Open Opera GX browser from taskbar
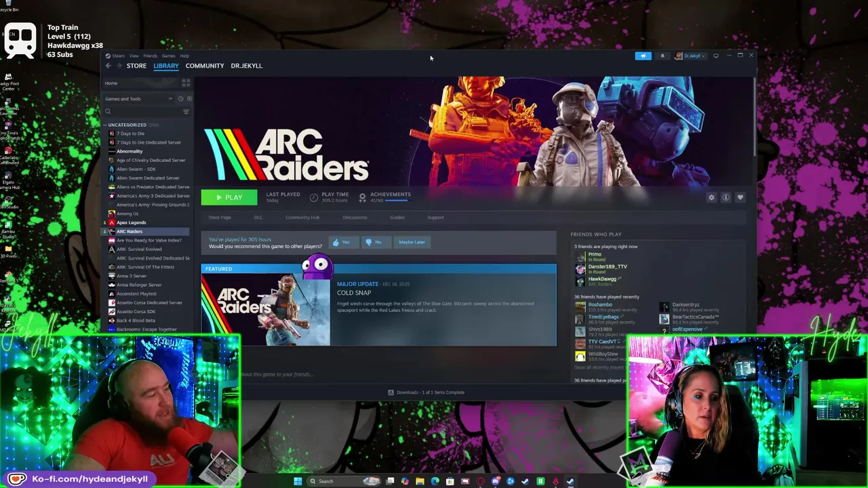Viewport: 868px width, 488px height. (x=480, y=481)
